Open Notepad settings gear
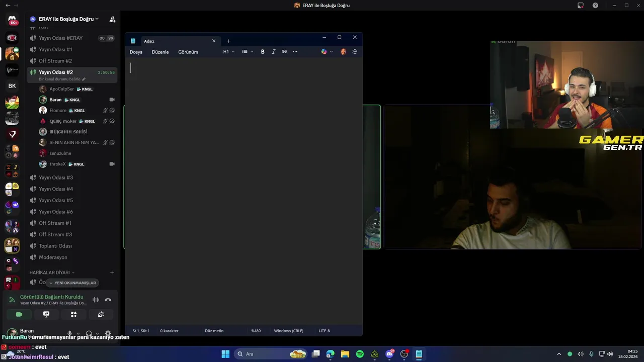This screenshot has height=362, width=644. [355, 52]
